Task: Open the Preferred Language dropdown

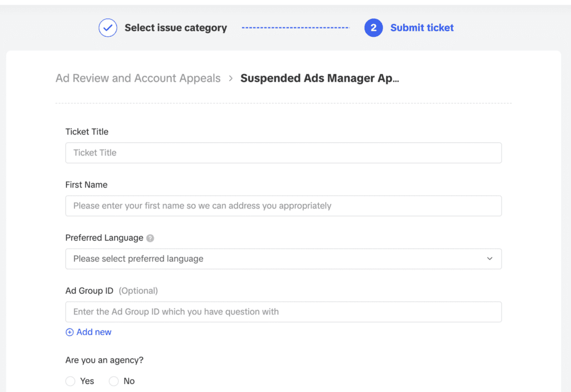Action: pos(283,259)
